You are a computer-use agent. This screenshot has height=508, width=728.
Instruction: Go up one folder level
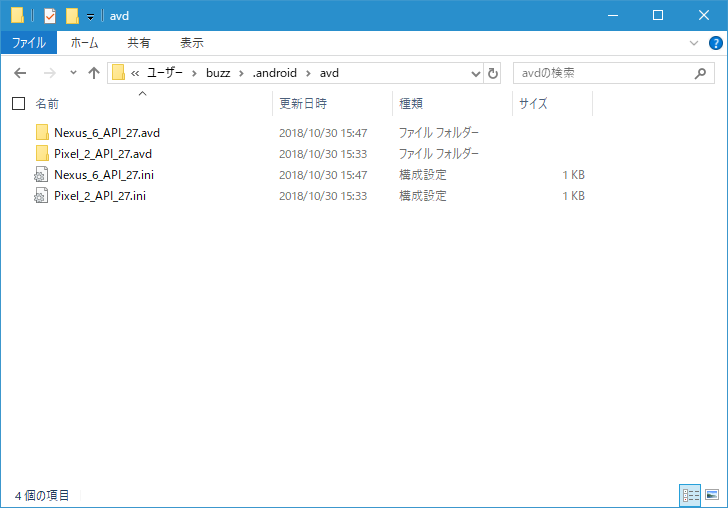click(x=94, y=73)
